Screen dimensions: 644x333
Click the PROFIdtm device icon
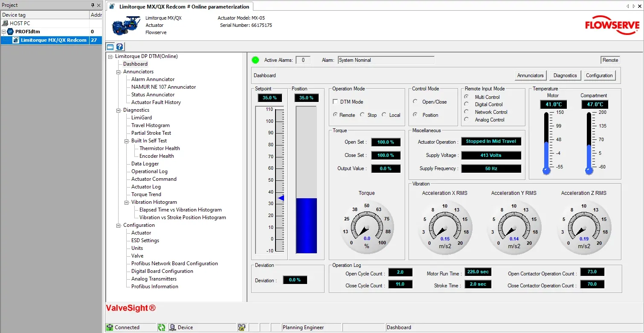(x=11, y=32)
